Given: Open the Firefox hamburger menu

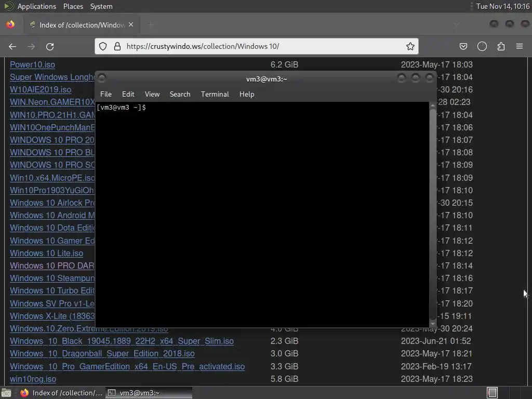Looking at the screenshot, I should (520, 46).
